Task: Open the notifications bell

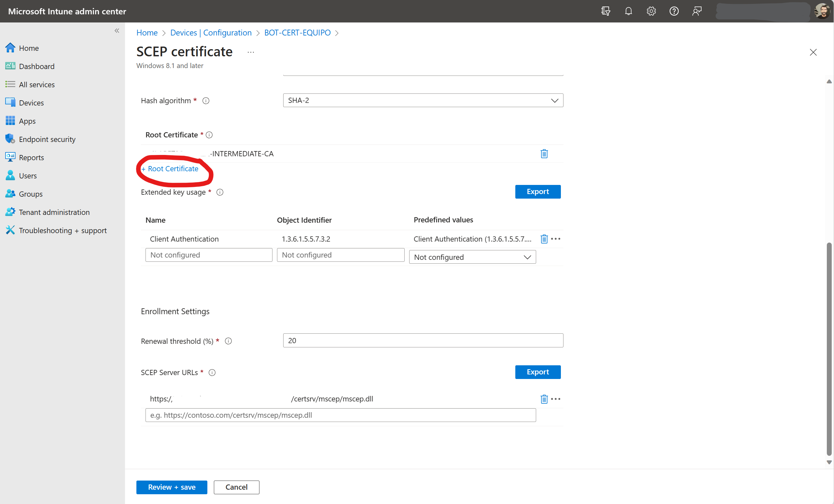Action: (x=628, y=11)
